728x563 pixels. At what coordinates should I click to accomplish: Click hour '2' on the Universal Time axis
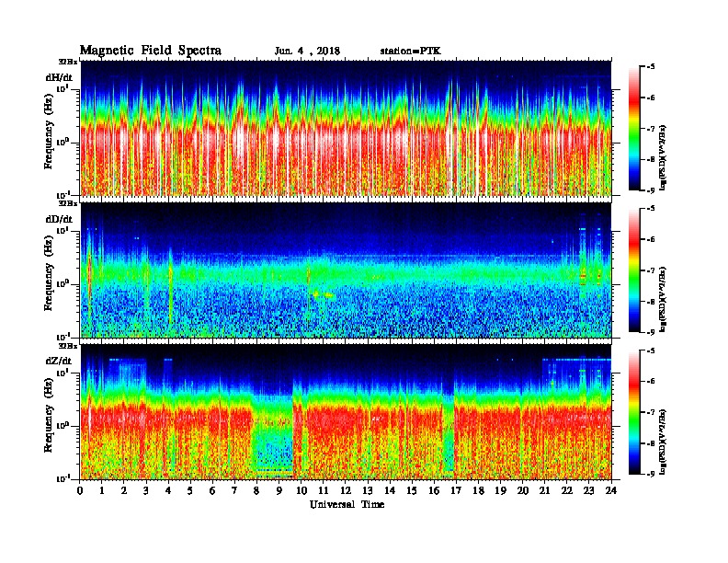tap(124, 491)
